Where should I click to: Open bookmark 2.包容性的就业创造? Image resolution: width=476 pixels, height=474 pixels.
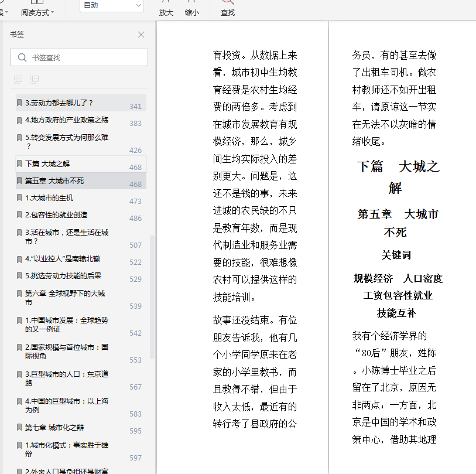[x=81, y=215]
